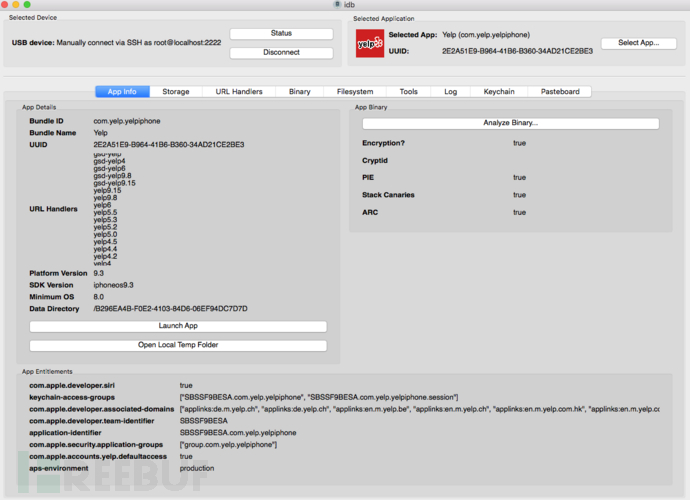690x500 pixels.
Task: Click the Analyze Binary... button
Action: 510,123
